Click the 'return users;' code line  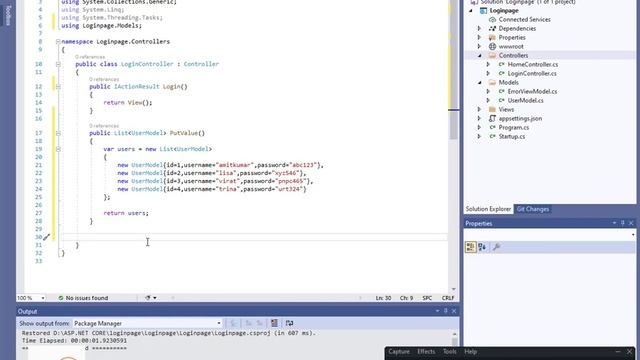click(126, 213)
